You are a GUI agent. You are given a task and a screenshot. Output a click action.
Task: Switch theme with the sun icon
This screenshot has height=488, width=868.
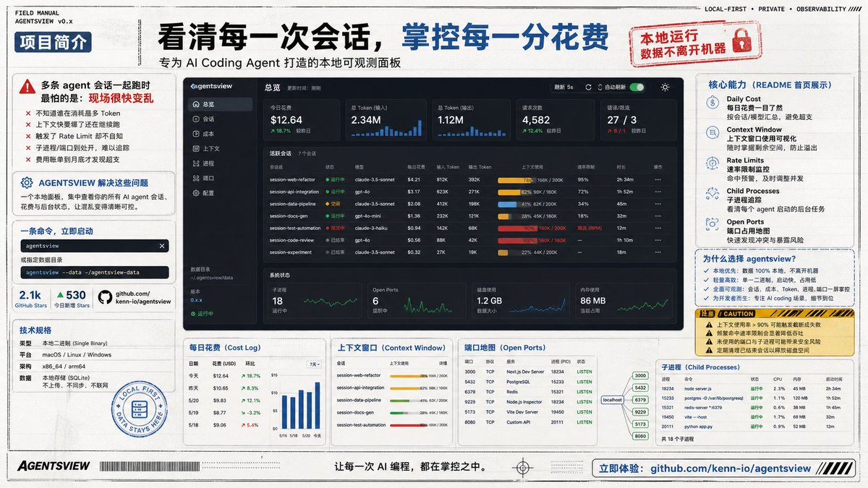(x=665, y=87)
